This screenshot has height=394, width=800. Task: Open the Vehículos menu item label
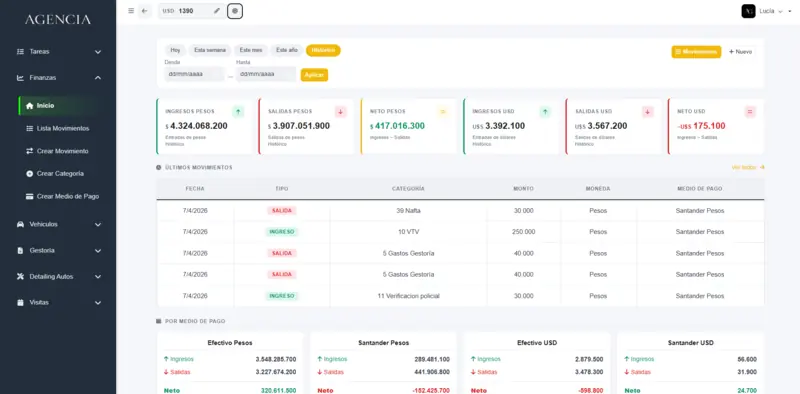click(43, 225)
